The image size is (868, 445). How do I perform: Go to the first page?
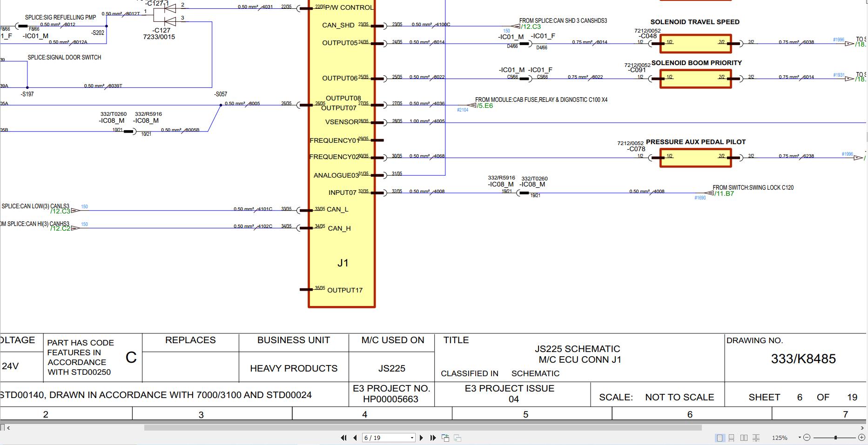pyautogui.click(x=344, y=438)
